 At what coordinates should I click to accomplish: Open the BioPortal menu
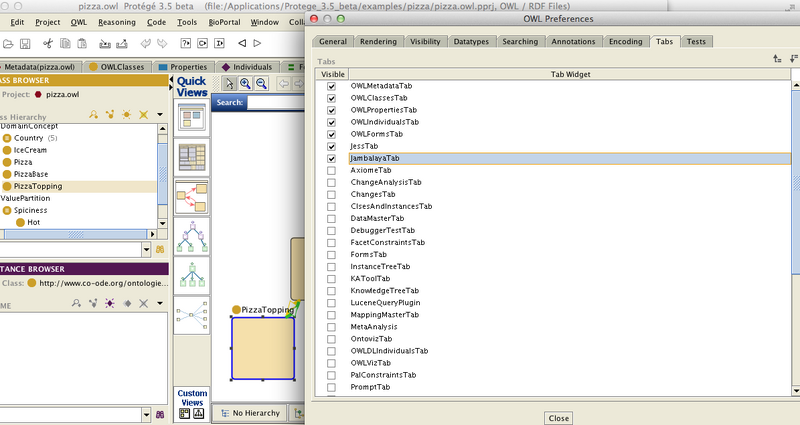tap(224, 22)
